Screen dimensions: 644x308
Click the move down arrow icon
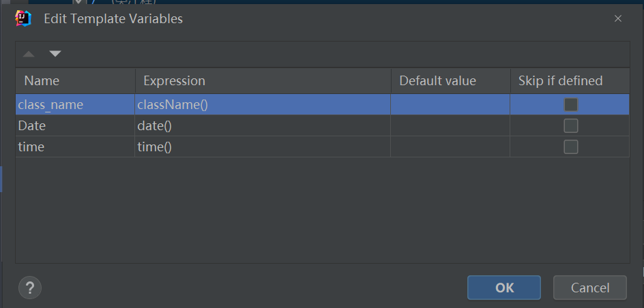tap(55, 54)
